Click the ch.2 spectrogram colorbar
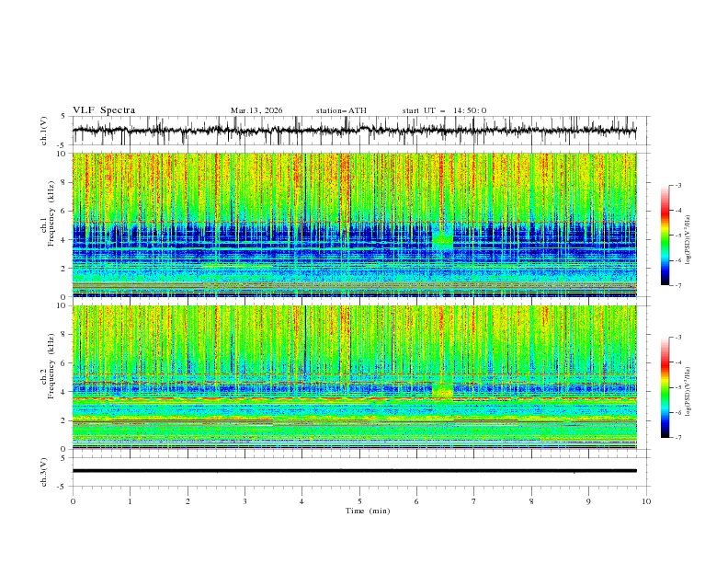Image resolution: width=728 pixels, height=563 pixels. [x=665, y=387]
